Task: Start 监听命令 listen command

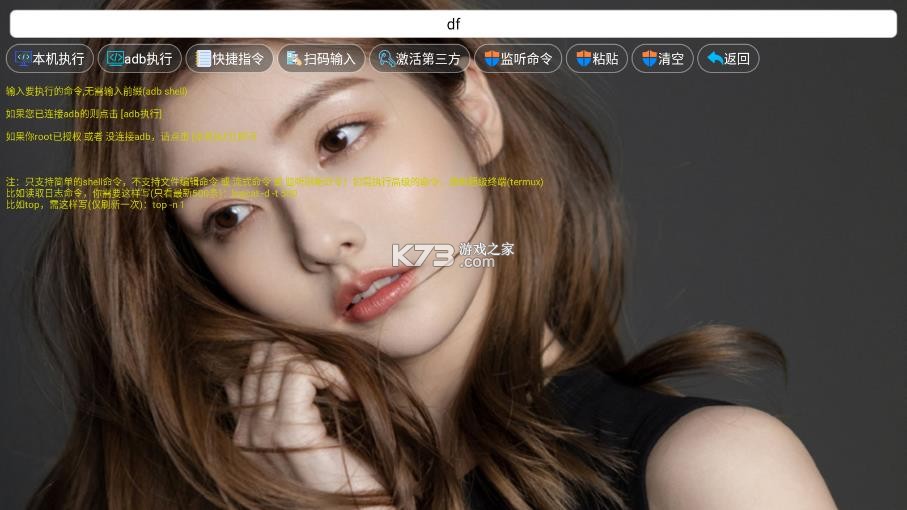Action: (x=518, y=58)
